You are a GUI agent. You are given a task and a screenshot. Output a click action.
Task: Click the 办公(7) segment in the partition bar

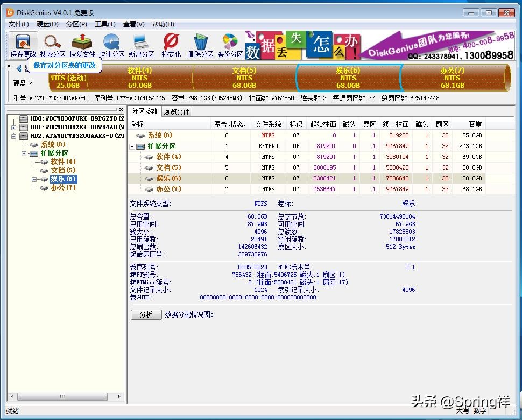(x=452, y=78)
